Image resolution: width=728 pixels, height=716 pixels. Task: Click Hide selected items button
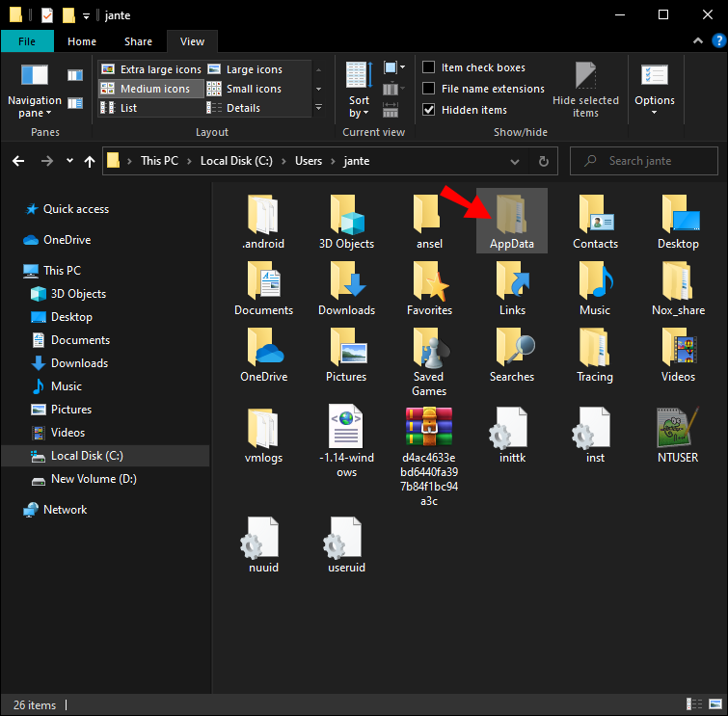pyautogui.click(x=585, y=89)
